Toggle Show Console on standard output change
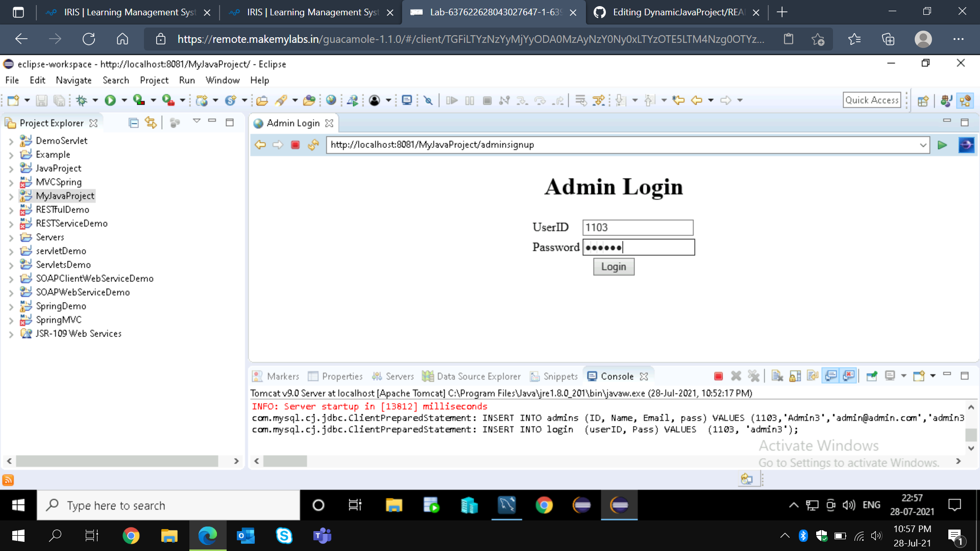This screenshot has width=980, height=551. 830,377
